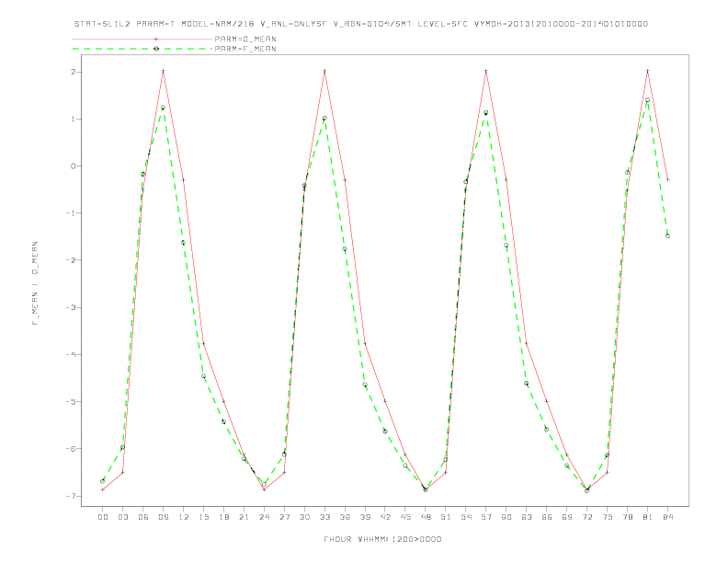This screenshot has height=563, width=728.
Task: Click the x-axis tick label 27
Action: [284, 517]
